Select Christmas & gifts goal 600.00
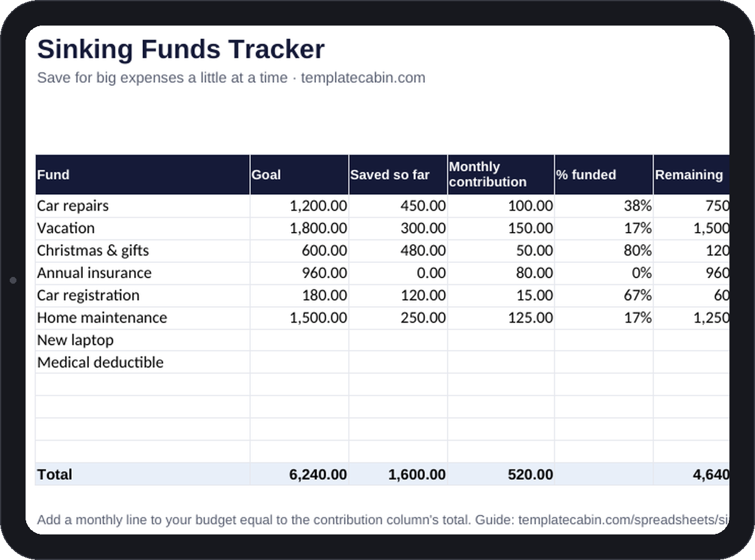 pyautogui.click(x=300, y=251)
